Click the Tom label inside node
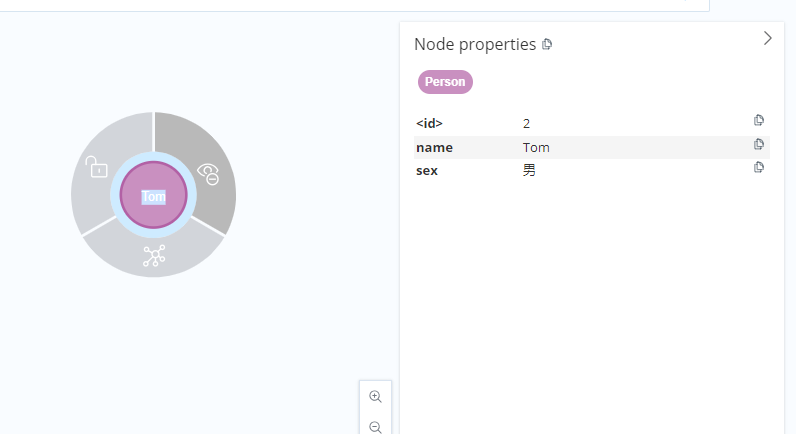Image resolution: width=796 pixels, height=434 pixels. point(154,196)
